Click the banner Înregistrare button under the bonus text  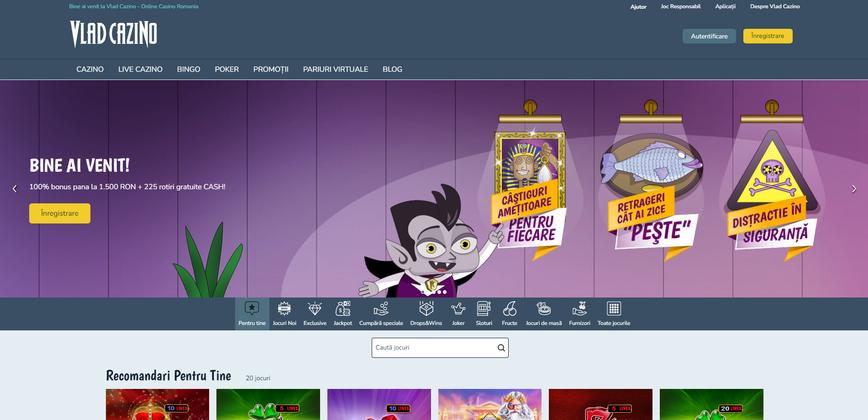(60, 213)
